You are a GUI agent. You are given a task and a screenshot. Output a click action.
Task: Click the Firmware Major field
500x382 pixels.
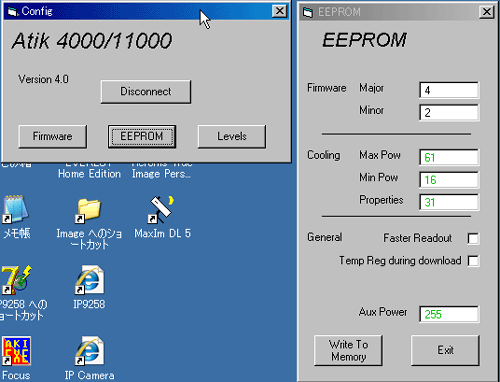tap(449, 90)
